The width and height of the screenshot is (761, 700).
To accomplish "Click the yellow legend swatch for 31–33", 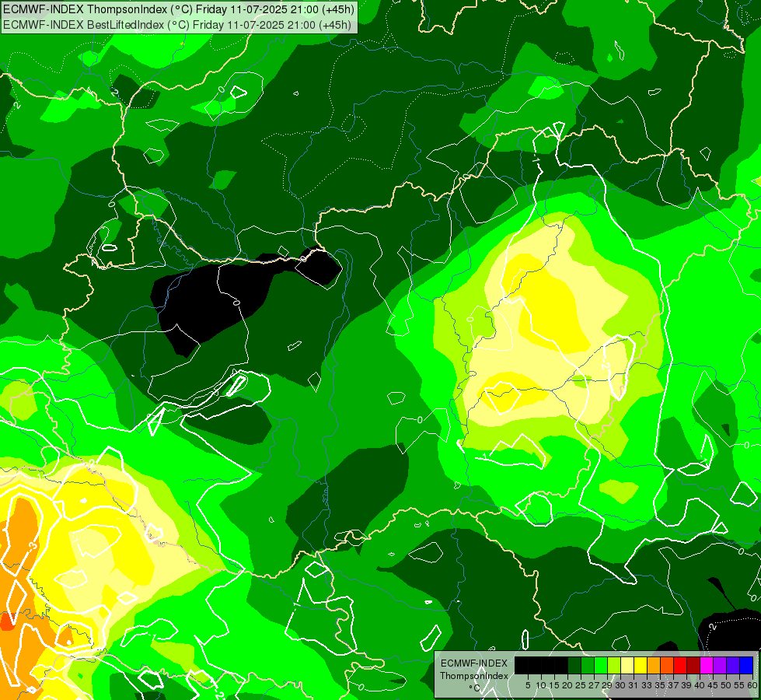I will 641,666.
